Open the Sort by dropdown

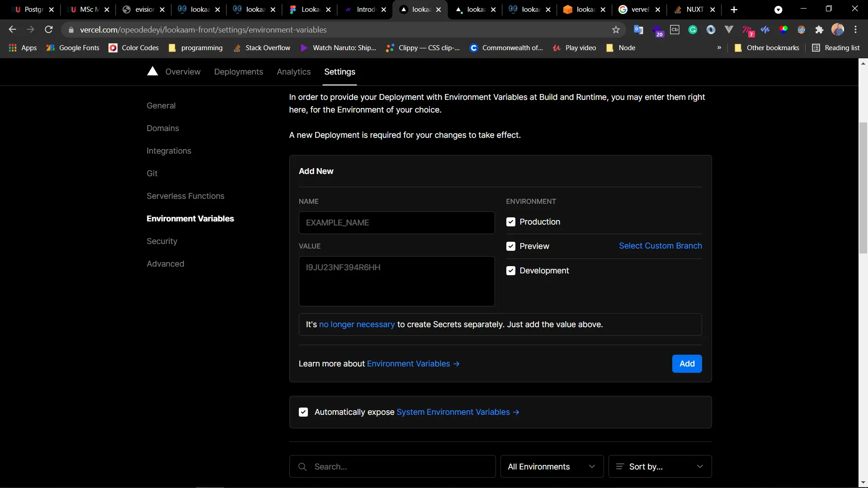660,466
